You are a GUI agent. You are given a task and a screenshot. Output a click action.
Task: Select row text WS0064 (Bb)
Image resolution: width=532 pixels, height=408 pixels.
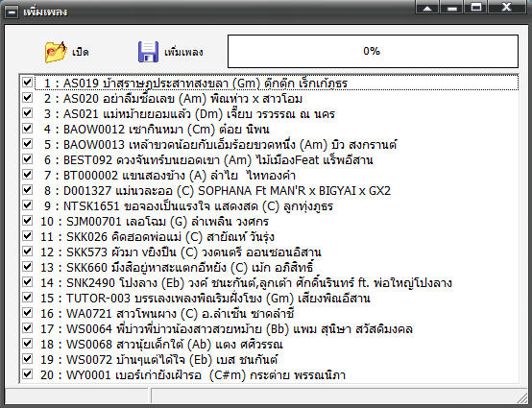pos(227,329)
